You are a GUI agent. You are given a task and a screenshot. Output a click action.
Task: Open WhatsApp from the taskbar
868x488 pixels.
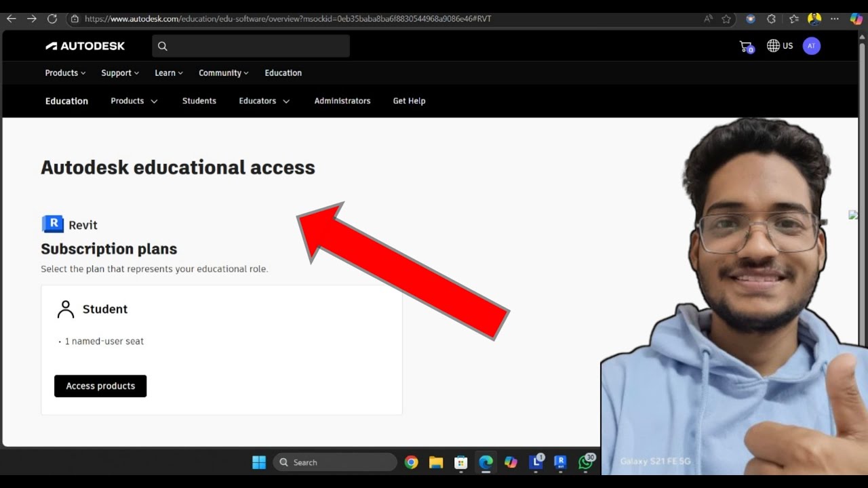(586, 462)
